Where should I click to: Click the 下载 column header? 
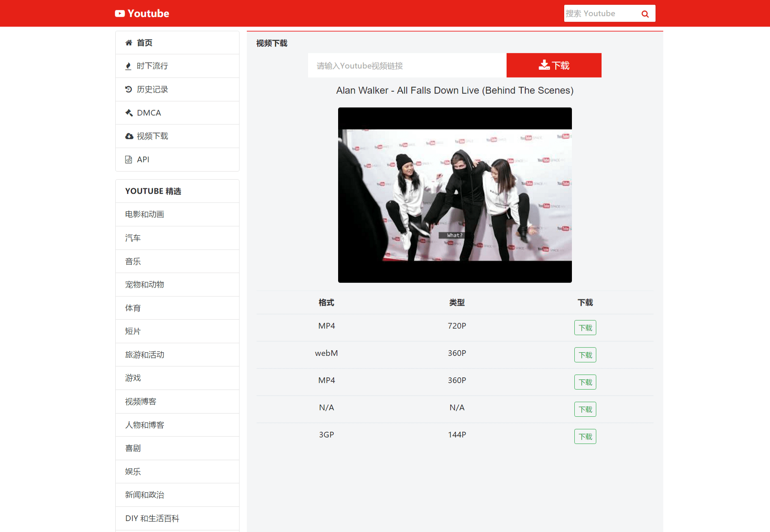585,303
